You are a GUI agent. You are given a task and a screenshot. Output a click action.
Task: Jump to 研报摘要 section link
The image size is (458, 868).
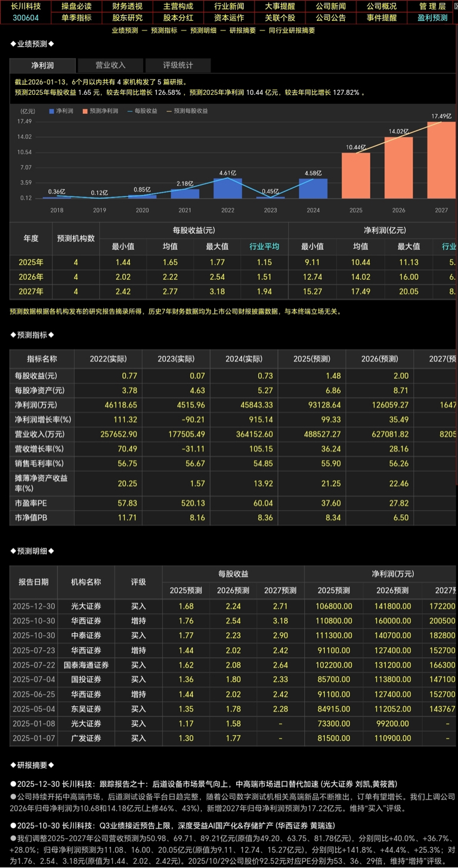point(243,30)
